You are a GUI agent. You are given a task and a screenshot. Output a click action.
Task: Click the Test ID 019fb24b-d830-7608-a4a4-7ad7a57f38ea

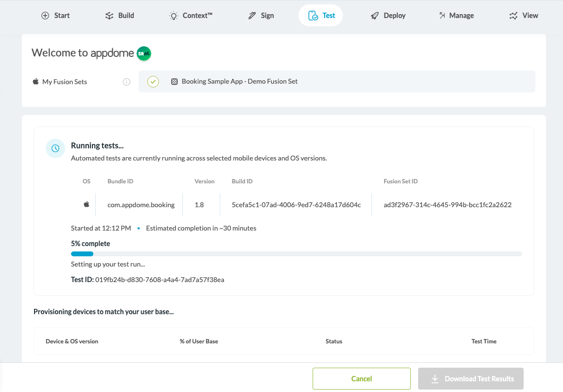tap(159, 280)
